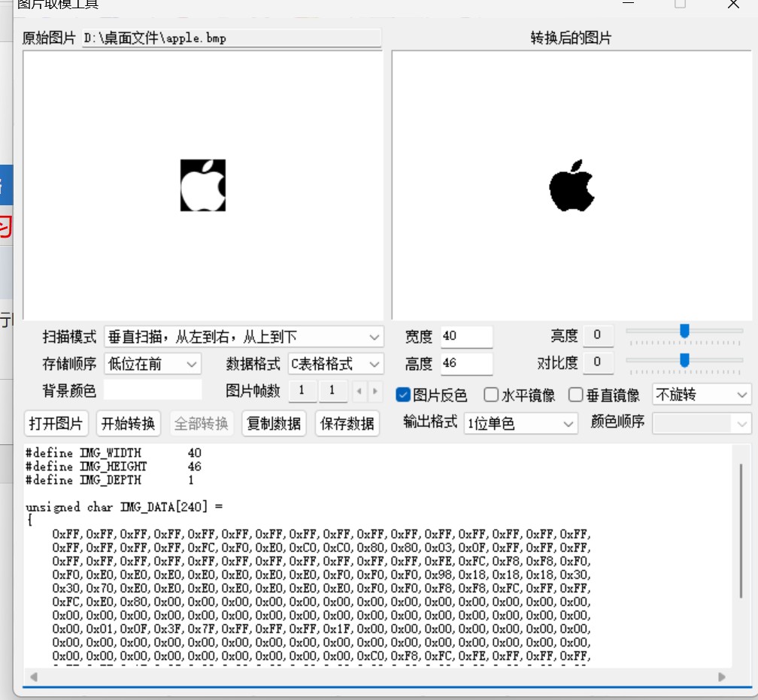758x700 pixels.
Task: Click the 复制数据 button
Action: [x=274, y=423]
